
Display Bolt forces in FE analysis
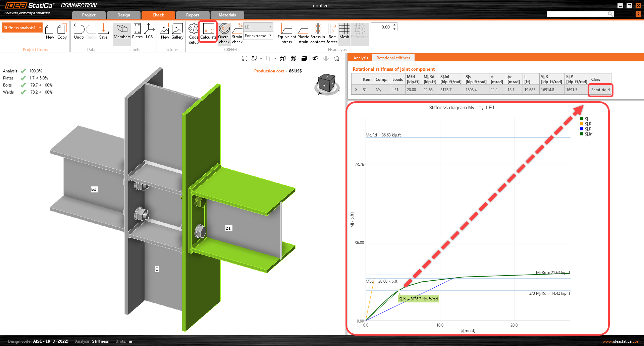[332, 34]
